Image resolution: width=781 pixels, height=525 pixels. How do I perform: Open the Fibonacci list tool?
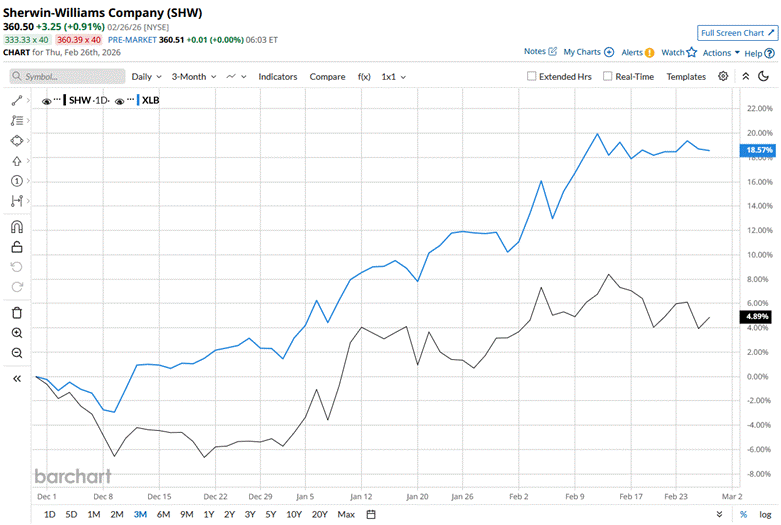pyautogui.click(x=16, y=121)
